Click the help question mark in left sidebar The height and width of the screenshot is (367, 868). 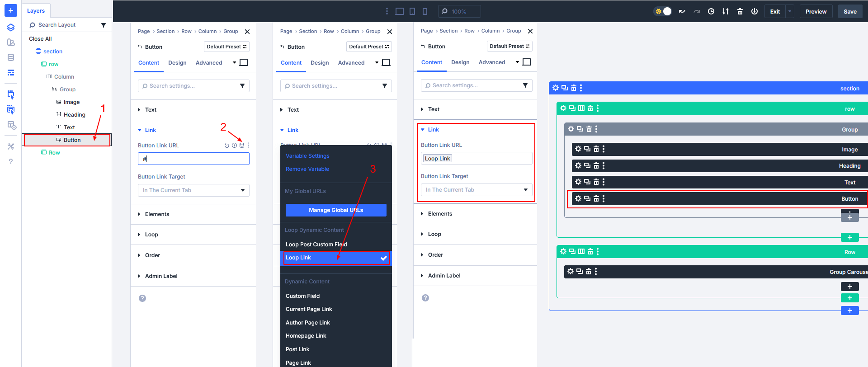click(x=11, y=161)
